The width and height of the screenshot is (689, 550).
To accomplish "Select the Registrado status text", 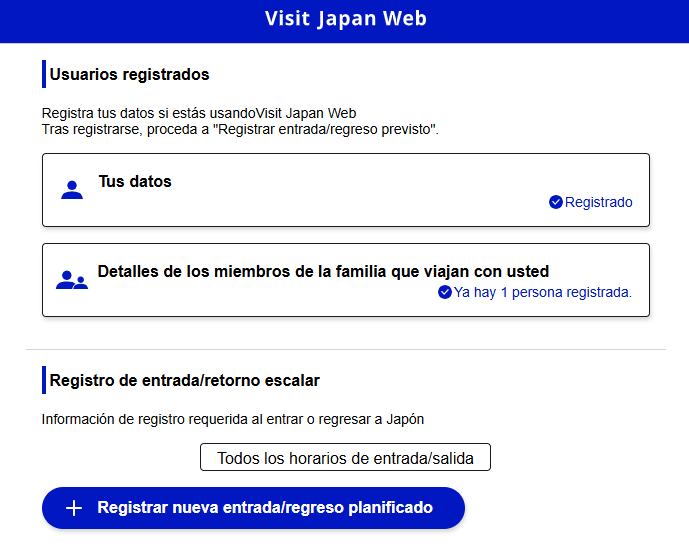I will tap(598, 202).
